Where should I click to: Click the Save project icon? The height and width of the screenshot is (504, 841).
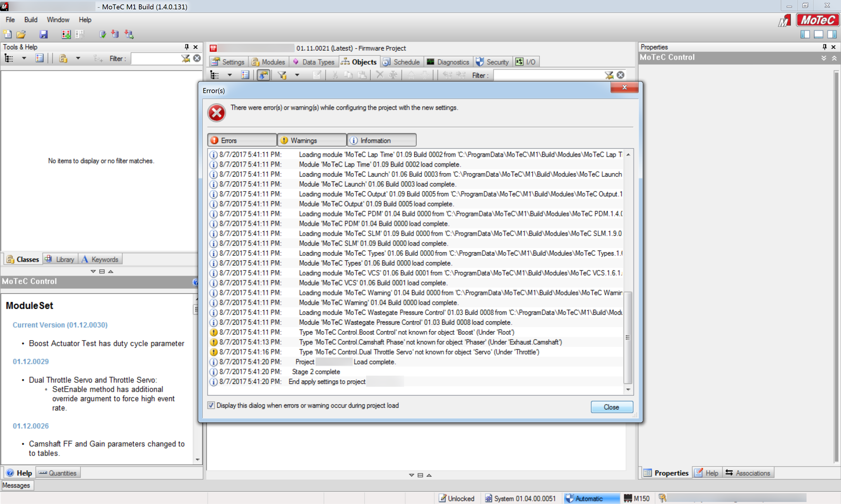44,34
